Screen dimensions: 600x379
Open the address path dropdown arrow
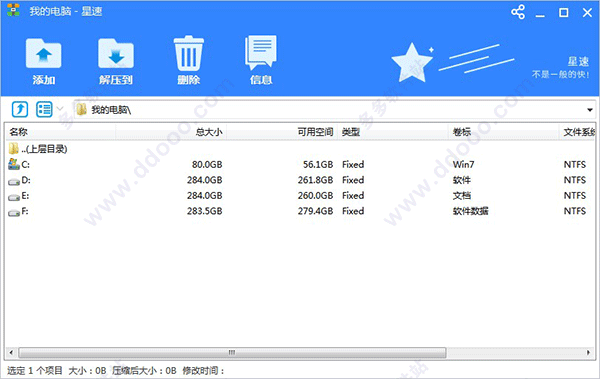(590, 110)
